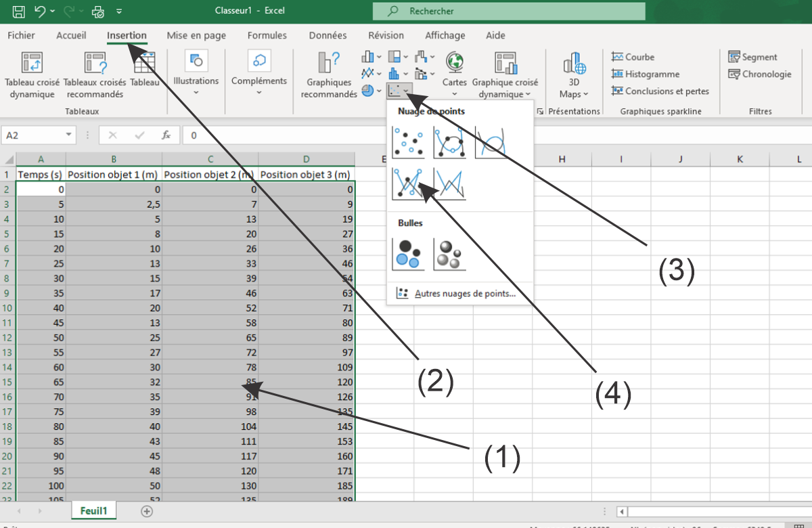Open Autres nuages de points option
The image size is (812, 528).
pyautogui.click(x=464, y=294)
